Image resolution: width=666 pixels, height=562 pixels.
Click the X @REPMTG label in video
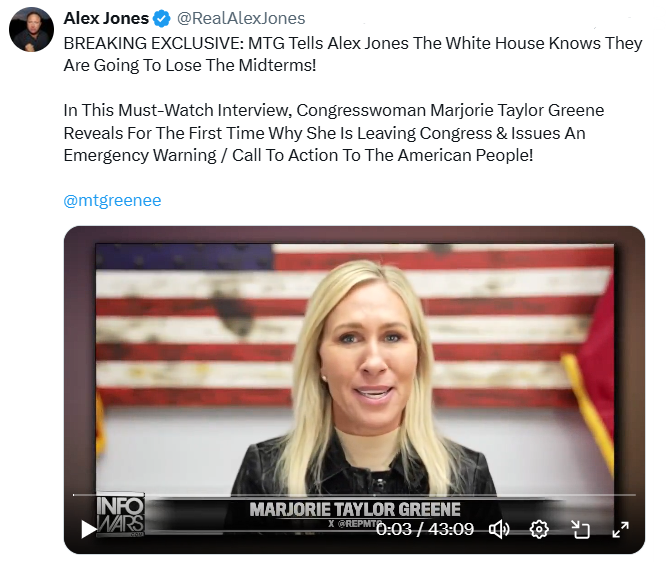[352, 524]
